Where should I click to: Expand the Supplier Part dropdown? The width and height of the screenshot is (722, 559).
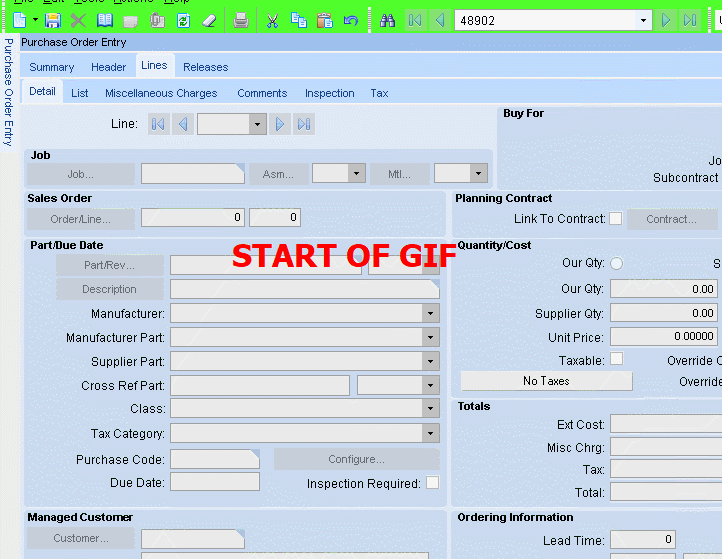(430, 361)
